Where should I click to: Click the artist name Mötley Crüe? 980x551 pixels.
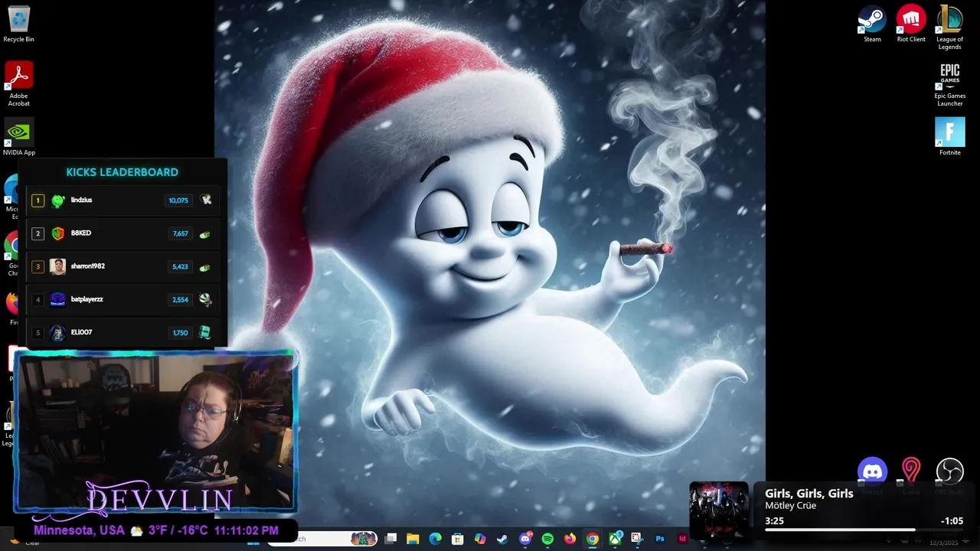pyautogui.click(x=790, y=506)
